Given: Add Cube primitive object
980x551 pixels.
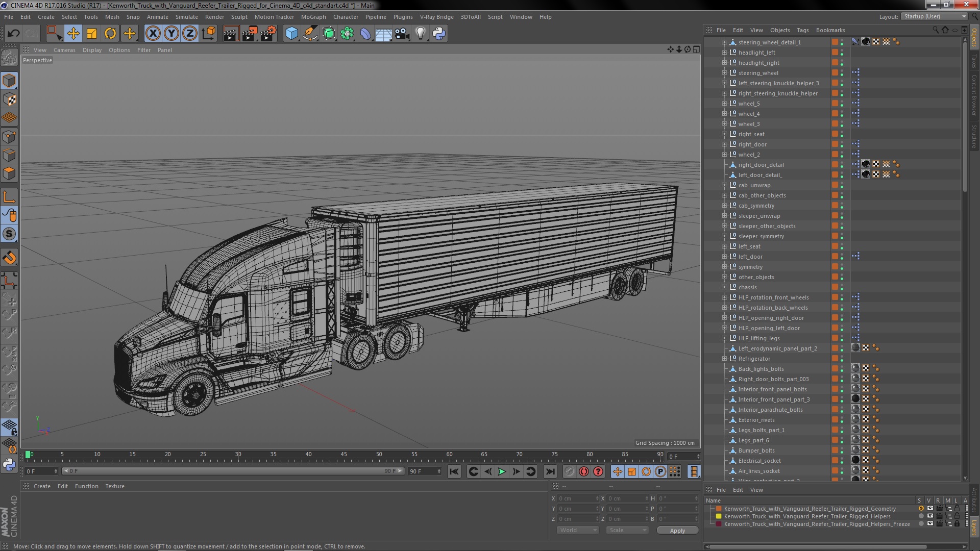Looking at the screenshot, I should click(x=291, y=34).
